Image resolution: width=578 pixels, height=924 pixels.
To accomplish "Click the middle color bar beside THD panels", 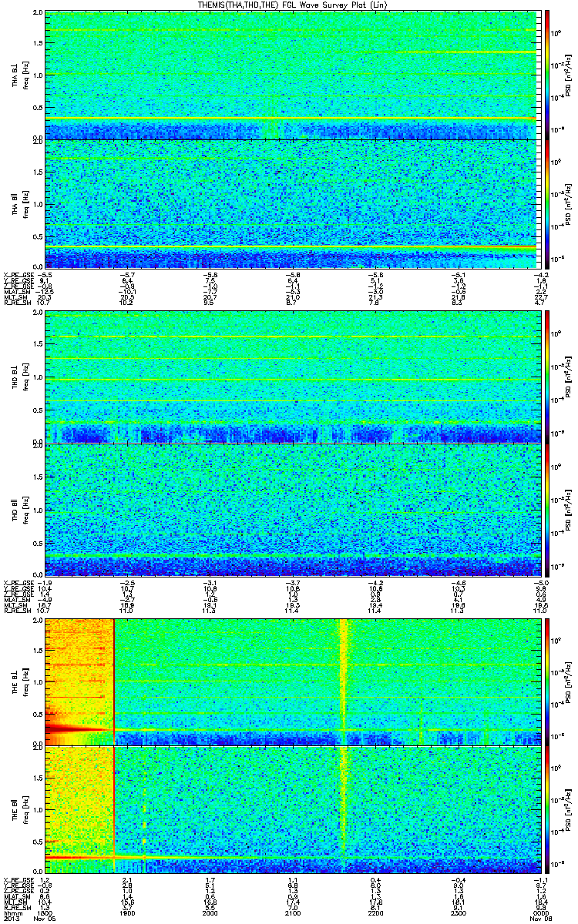I will (x=548, y=377).
